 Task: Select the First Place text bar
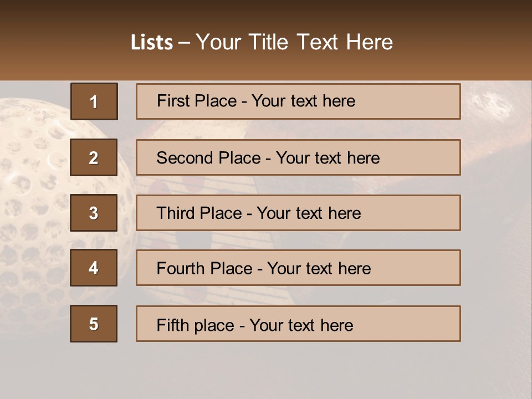[x=298, y=101]
